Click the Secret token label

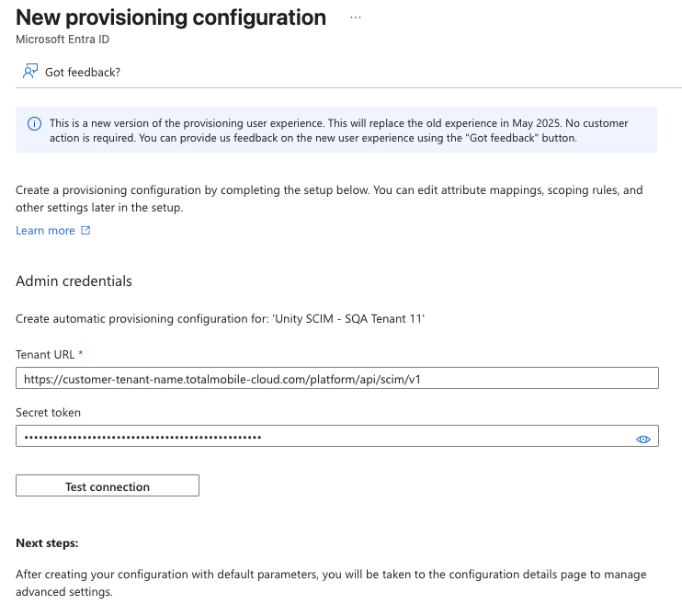[x=49, y=413]
